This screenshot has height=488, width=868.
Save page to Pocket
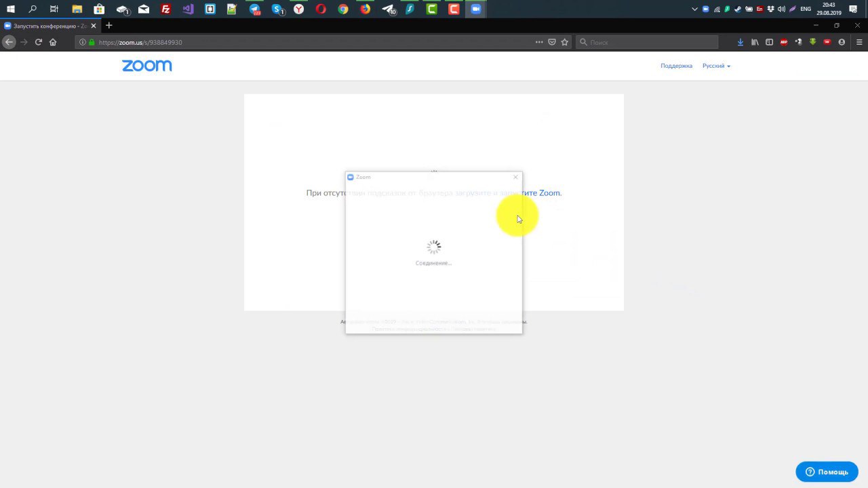click(552, 42)
